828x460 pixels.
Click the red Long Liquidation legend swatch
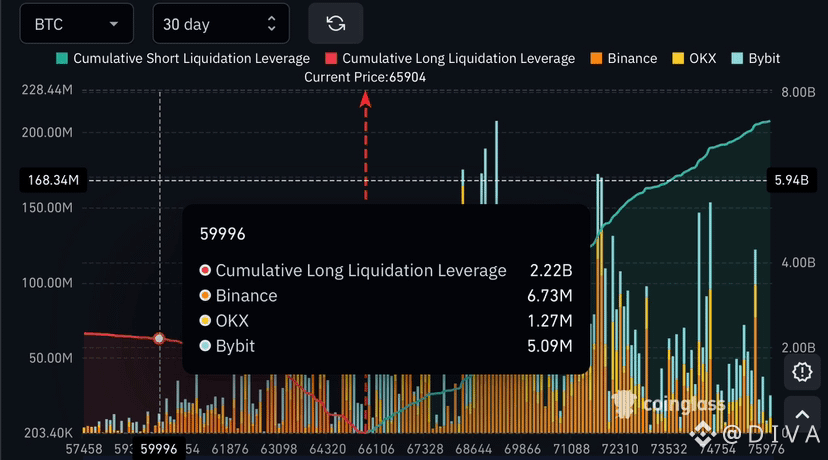tap(331, 58)
